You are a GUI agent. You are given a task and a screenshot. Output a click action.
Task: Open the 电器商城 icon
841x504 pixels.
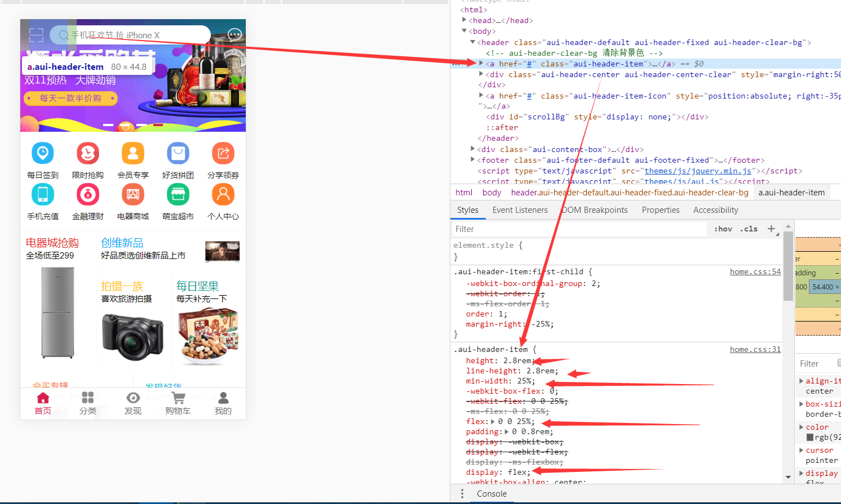[x=133, y=195]
